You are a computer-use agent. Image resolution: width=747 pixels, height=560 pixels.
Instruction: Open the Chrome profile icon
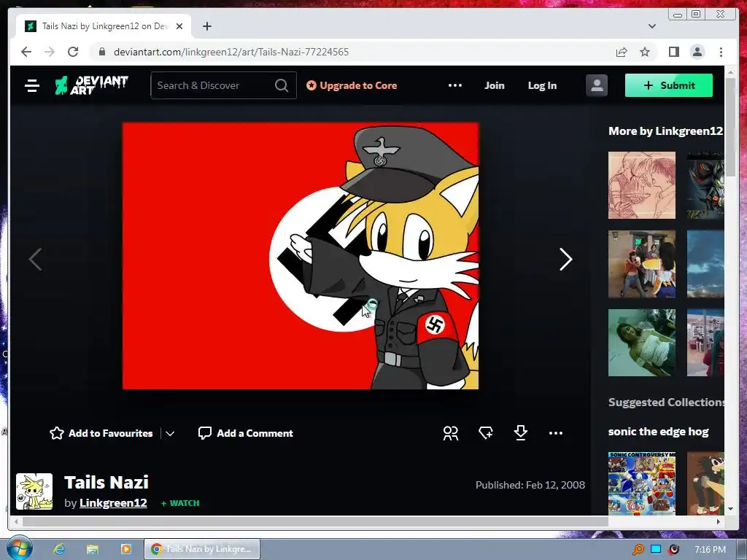tap(697, 52)
